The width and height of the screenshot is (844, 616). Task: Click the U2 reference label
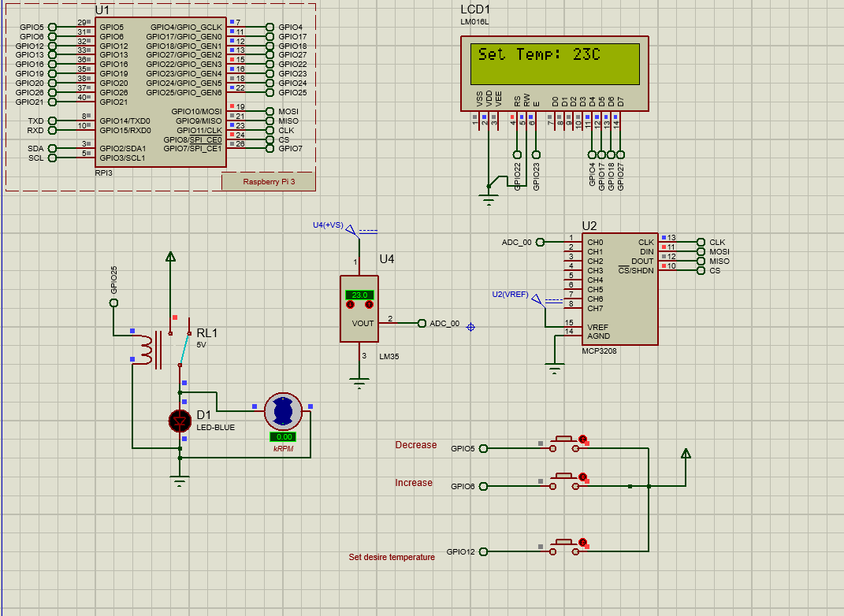pos(589,226)
